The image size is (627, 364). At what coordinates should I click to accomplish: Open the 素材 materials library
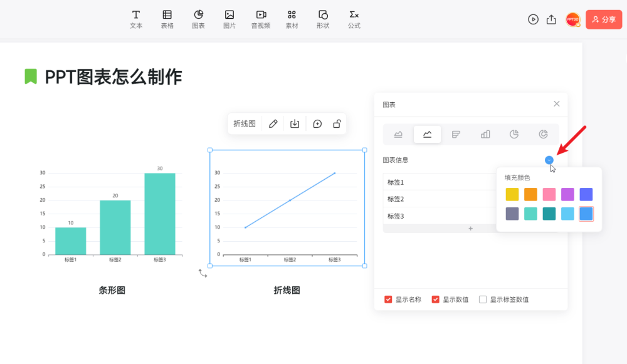(292, 18)
